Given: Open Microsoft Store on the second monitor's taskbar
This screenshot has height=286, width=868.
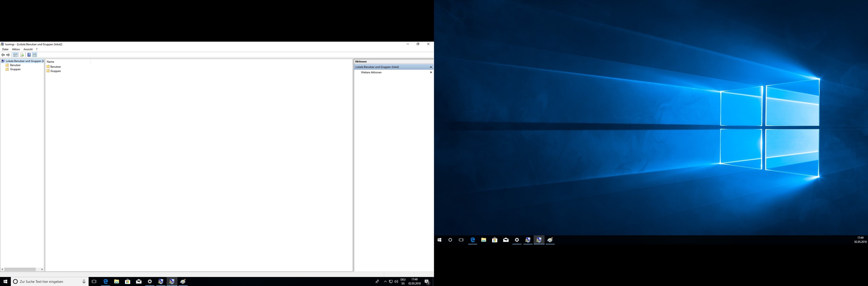Looking at the screenshot, I should pyautogui.click(x=495, y=240).
